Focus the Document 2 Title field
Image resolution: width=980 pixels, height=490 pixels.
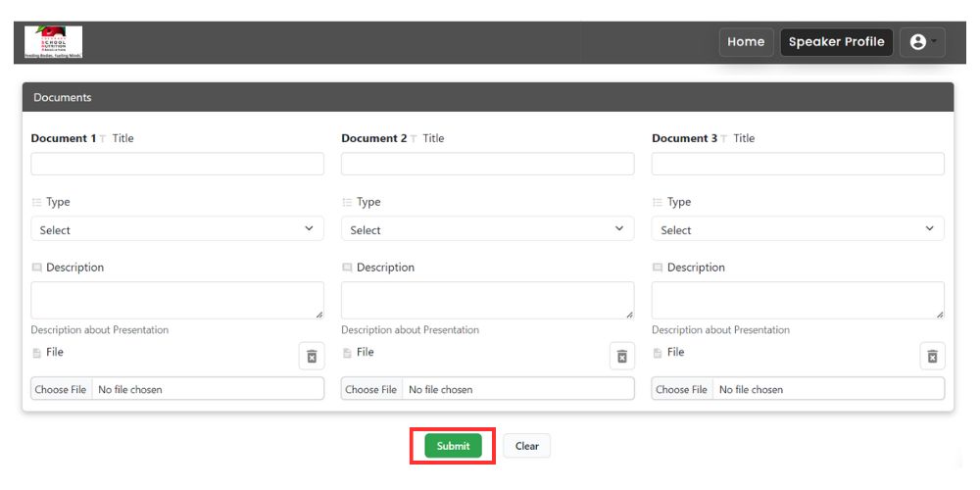pyautogui.click(x=487, y=164)
